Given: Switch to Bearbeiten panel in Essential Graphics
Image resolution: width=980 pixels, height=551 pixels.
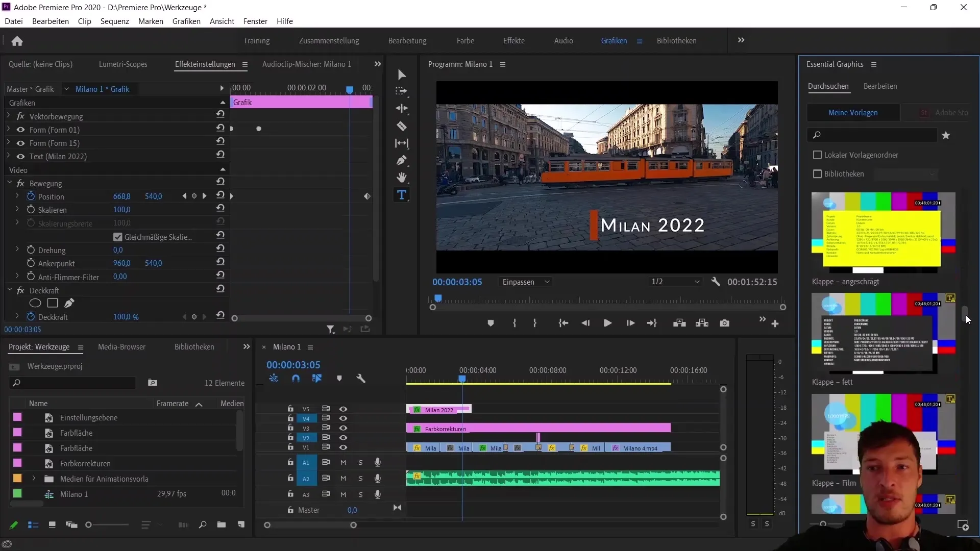Looking at the screenshot, I should [880, 85].
